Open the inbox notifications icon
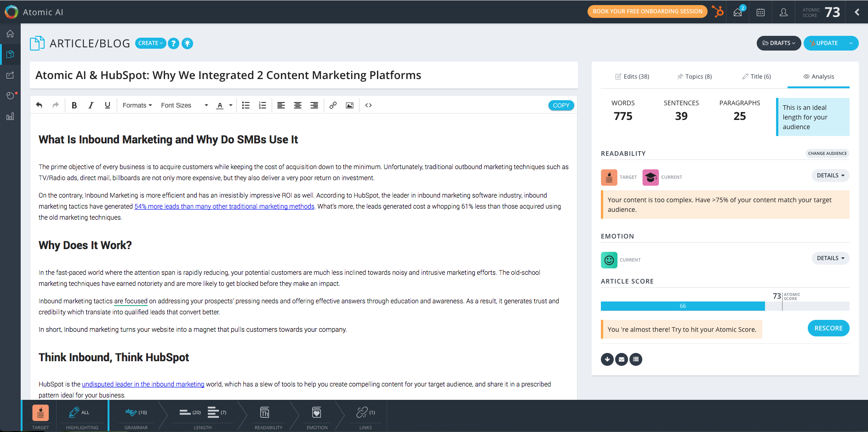The width and height of the screenshot is (868, 432). pos(738,12)
